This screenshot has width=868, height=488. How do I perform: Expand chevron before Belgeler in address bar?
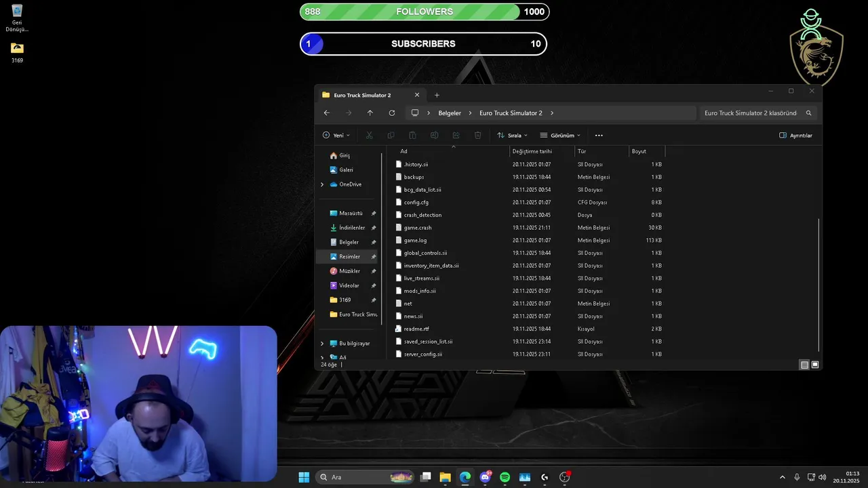pos(429,113)
